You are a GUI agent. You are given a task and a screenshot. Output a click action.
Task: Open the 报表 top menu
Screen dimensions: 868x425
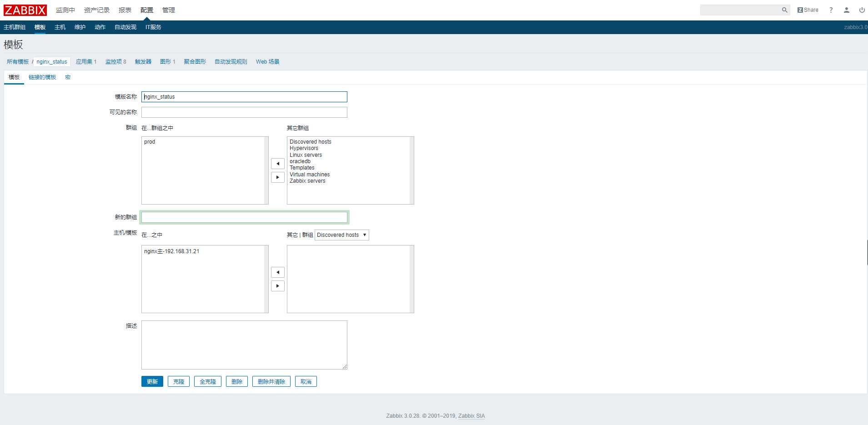125,10
